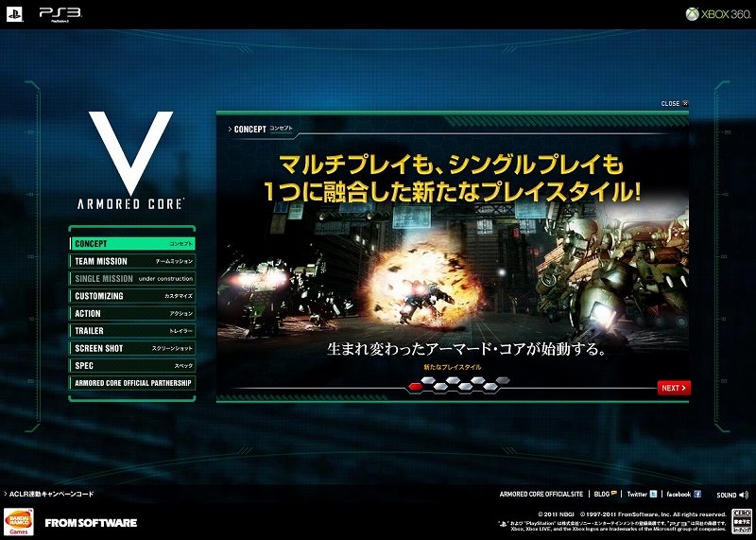Click the BLOG speech bubble icon

pyautogui.click(x=613, y=494)
